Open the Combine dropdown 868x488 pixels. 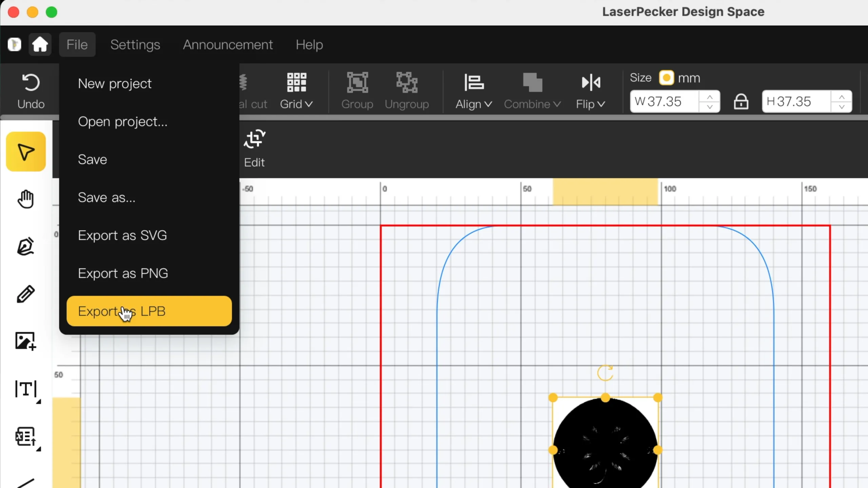[x=532, y=91]
